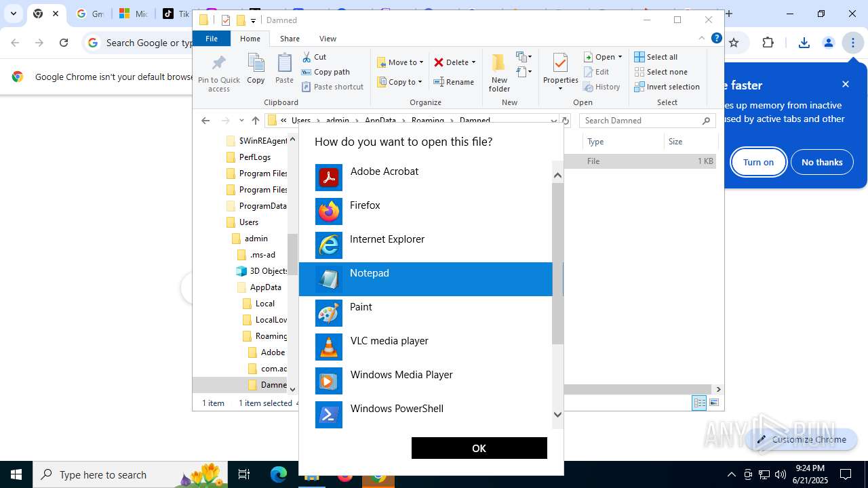Screen dimensions: 868x488
Task: Select Notepad as the opening app
Action: point(426,279)
